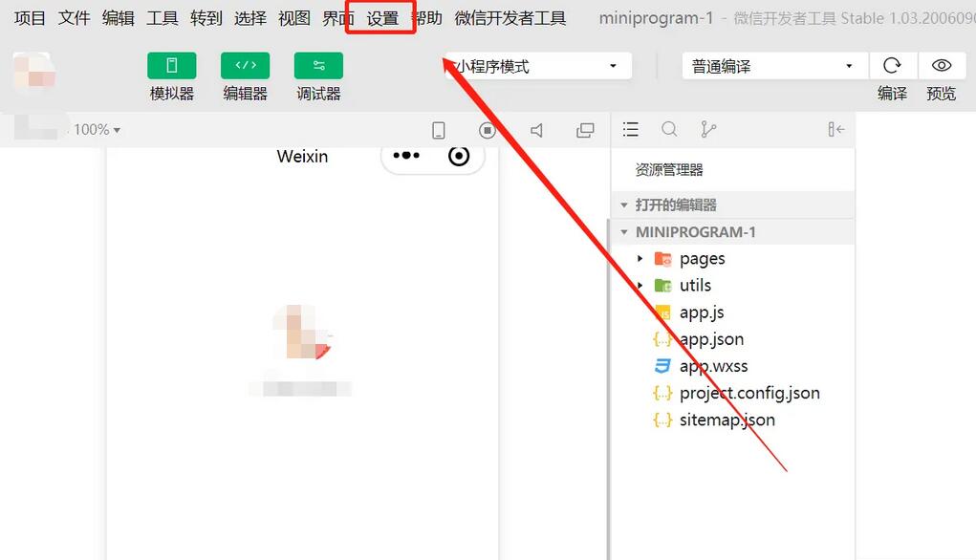Click the 编译 label text

click(892, 94)
